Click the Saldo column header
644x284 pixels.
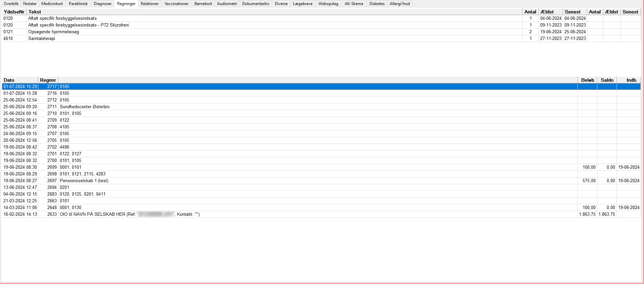[607, 80]
